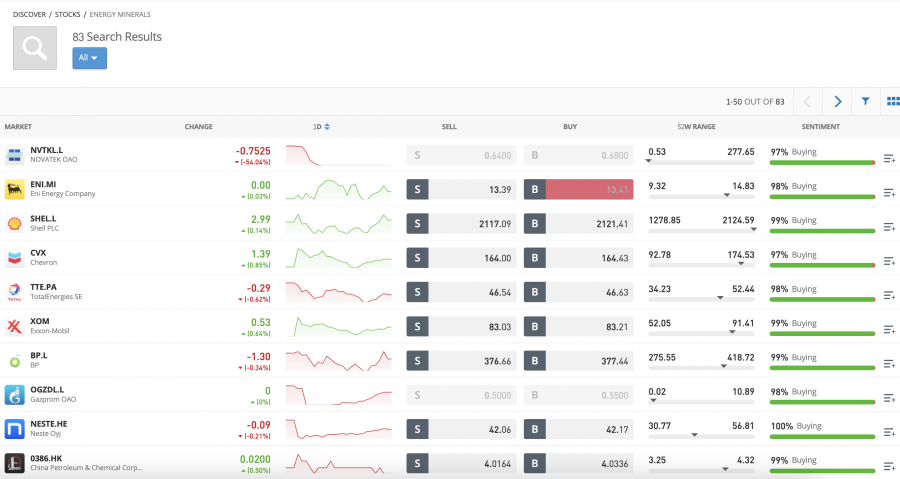Sort by Change column header

(199, 127)
